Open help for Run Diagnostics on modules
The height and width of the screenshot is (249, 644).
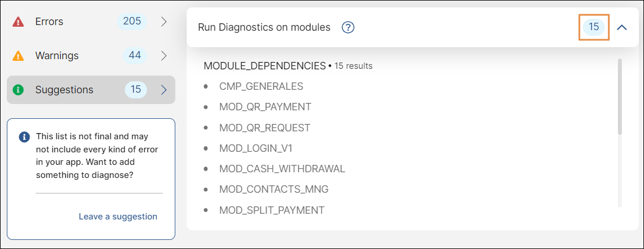[348, 27]
